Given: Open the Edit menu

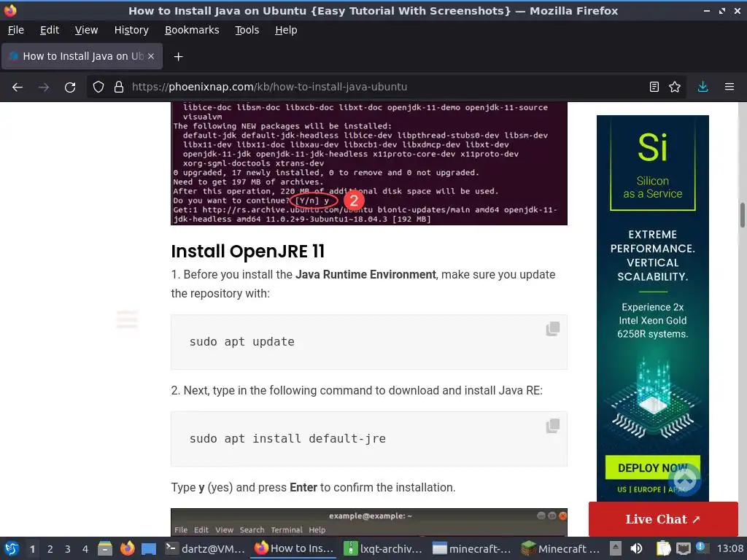Looking at the screenshot, I should click(50, 30).
